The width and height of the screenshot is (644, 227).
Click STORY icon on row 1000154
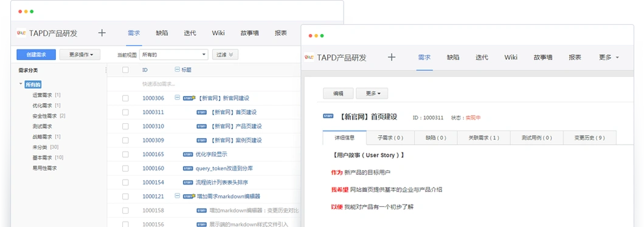pyautogui.click(x=188, y=182)
